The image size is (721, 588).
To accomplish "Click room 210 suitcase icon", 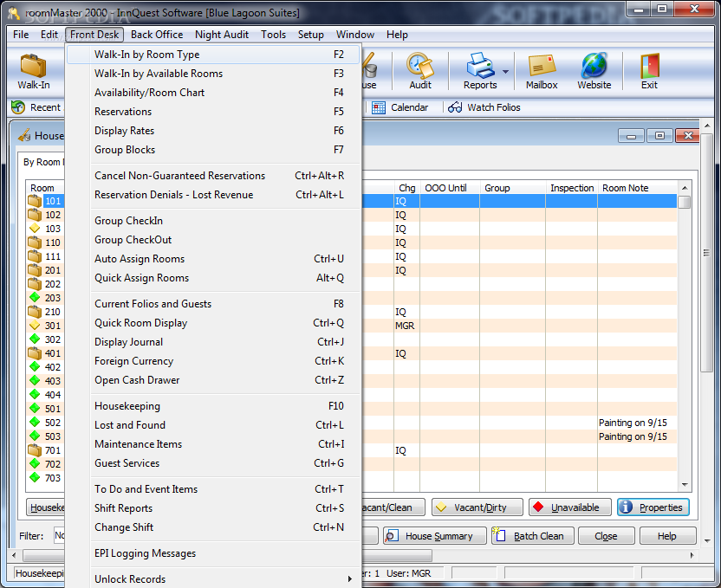I will [35, 312].
